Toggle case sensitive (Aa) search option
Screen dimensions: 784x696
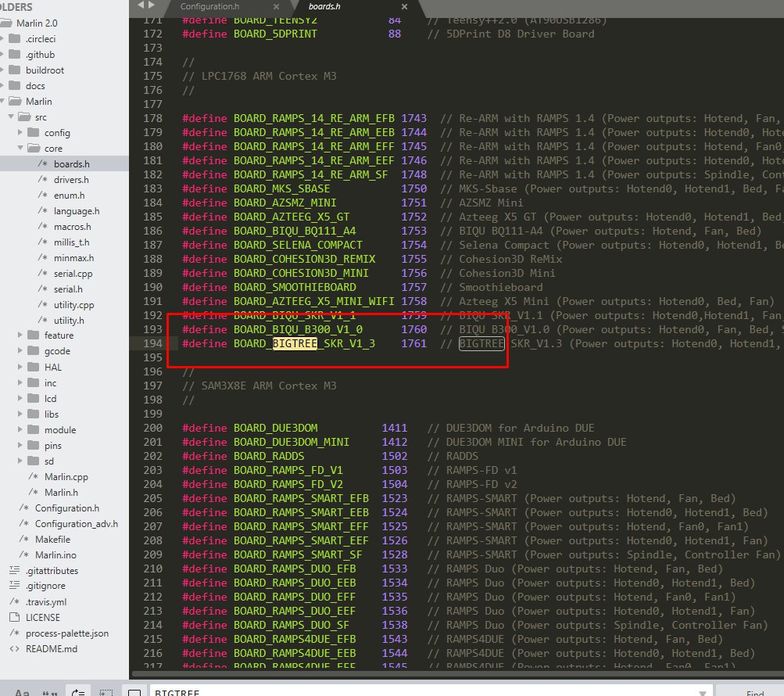coord(22,691)
